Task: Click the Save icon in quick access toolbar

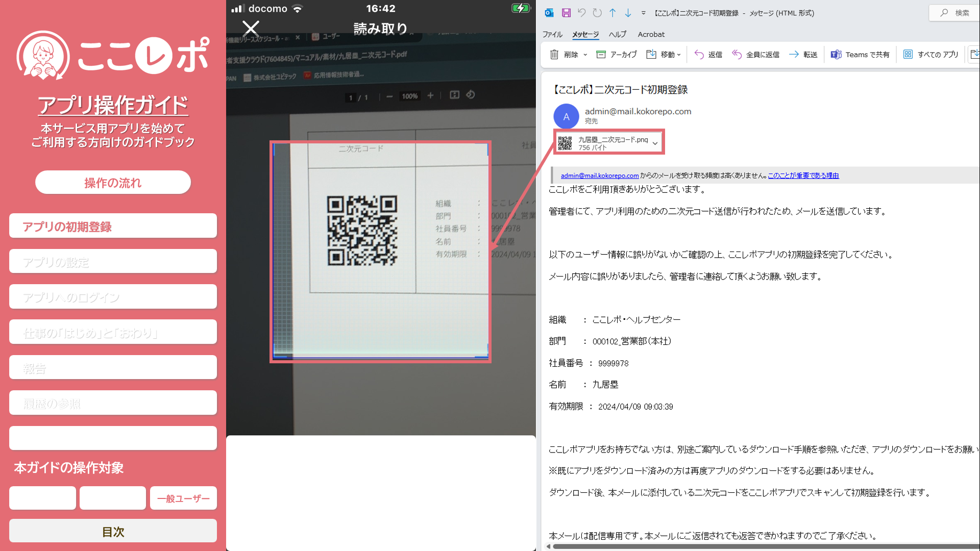Action: coord(566,13)
